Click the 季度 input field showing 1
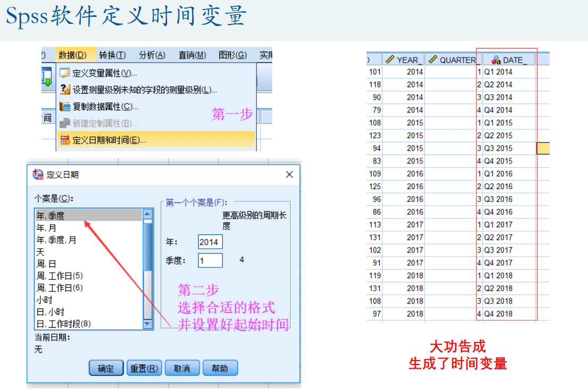 click(x=210, y=260)
